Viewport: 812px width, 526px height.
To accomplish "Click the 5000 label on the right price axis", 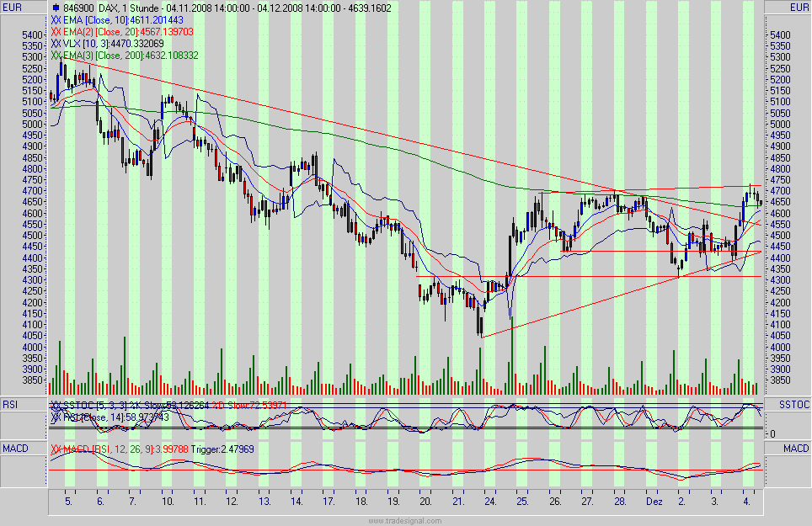I will click(x=780, y=124).
